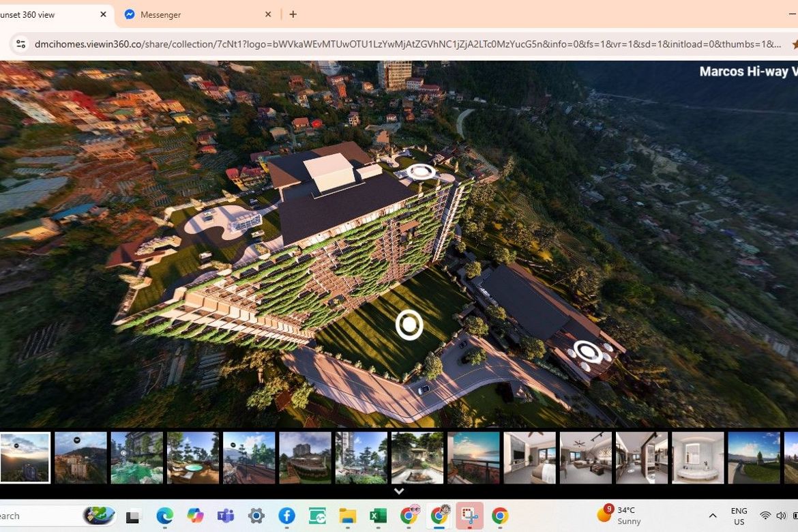This screenshot has height=532, width=798.
Task: Open Facebook app from the taskbar
Action: tap(286, 516)
